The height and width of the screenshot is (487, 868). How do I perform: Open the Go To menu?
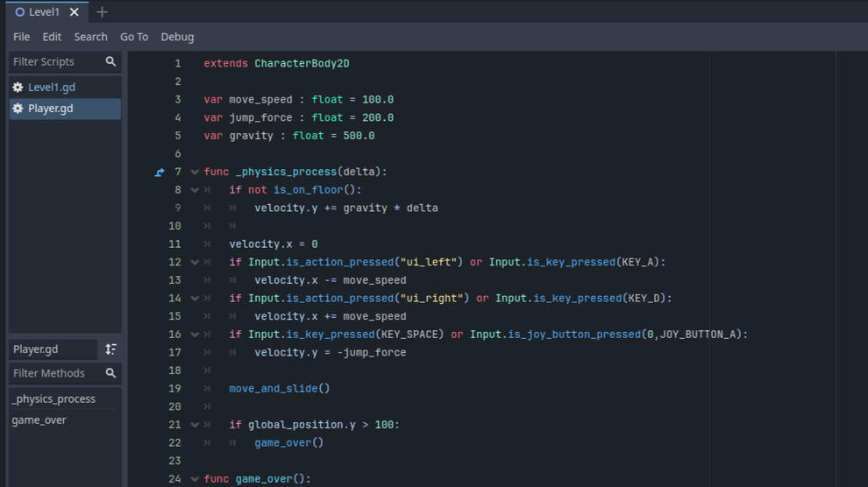click(x=134, y=37)
